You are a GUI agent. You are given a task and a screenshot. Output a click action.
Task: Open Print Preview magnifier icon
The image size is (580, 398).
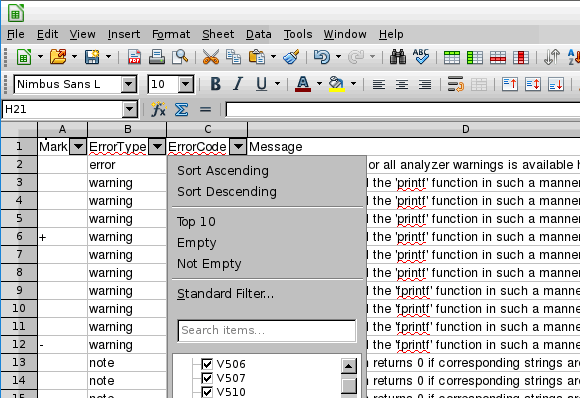[180, 57]
